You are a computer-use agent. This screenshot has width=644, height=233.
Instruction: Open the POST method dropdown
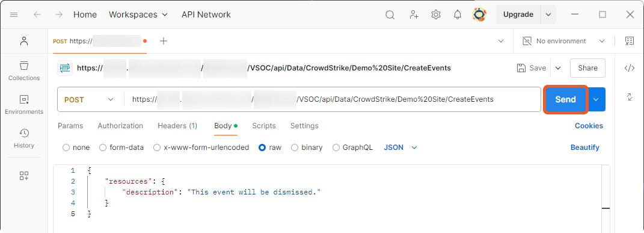tap(89, 99)
